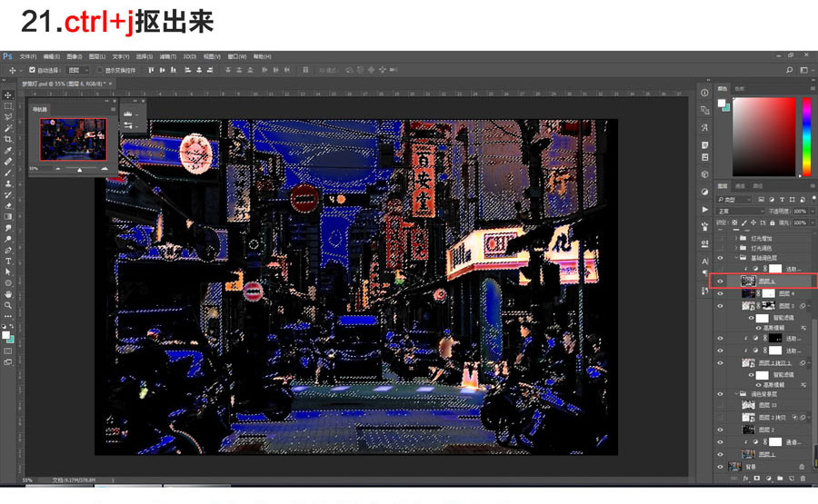Hide the Background (背景) layer
818x504 pixels.
pyautogui.click(x=721, y=467)
